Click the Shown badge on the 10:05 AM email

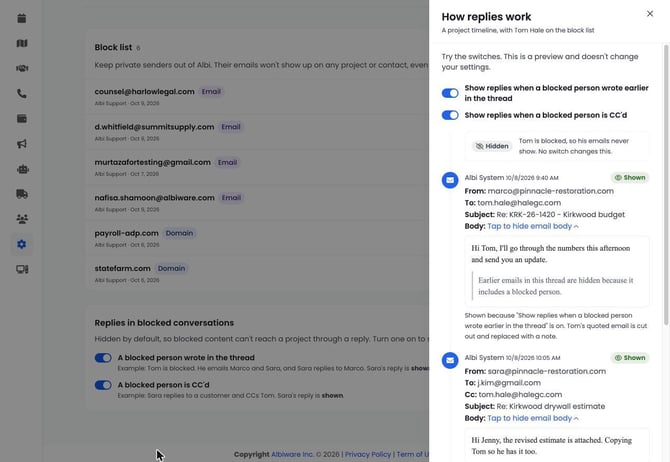coord(630,358)
